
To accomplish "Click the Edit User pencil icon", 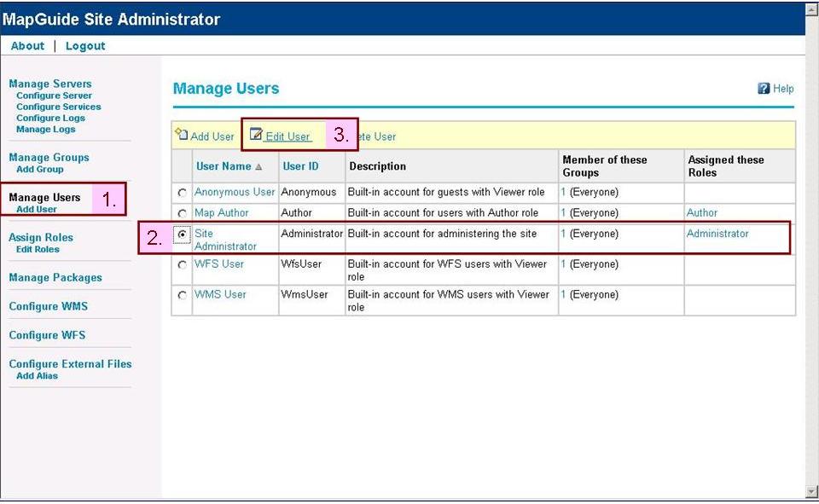I will pyautogui.click(x=254, y=135).
